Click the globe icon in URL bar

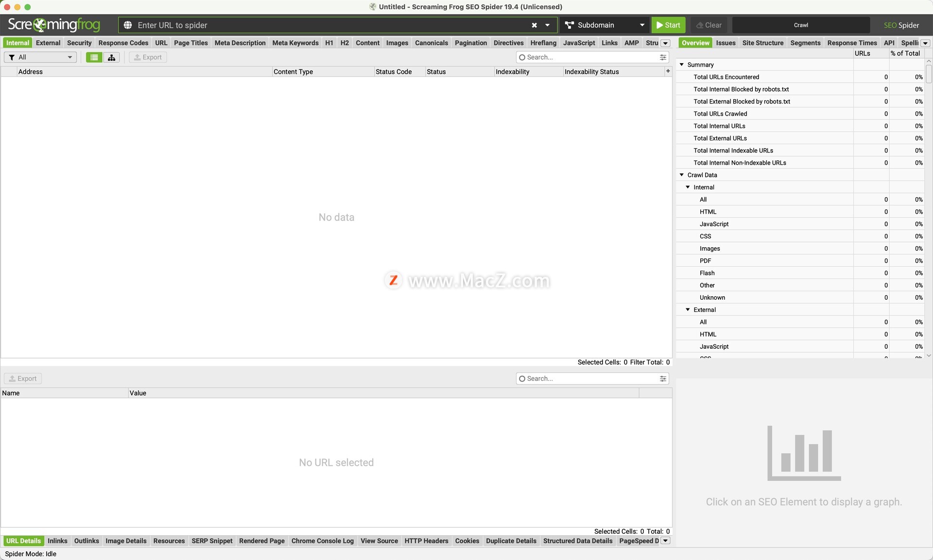[128, 25]
